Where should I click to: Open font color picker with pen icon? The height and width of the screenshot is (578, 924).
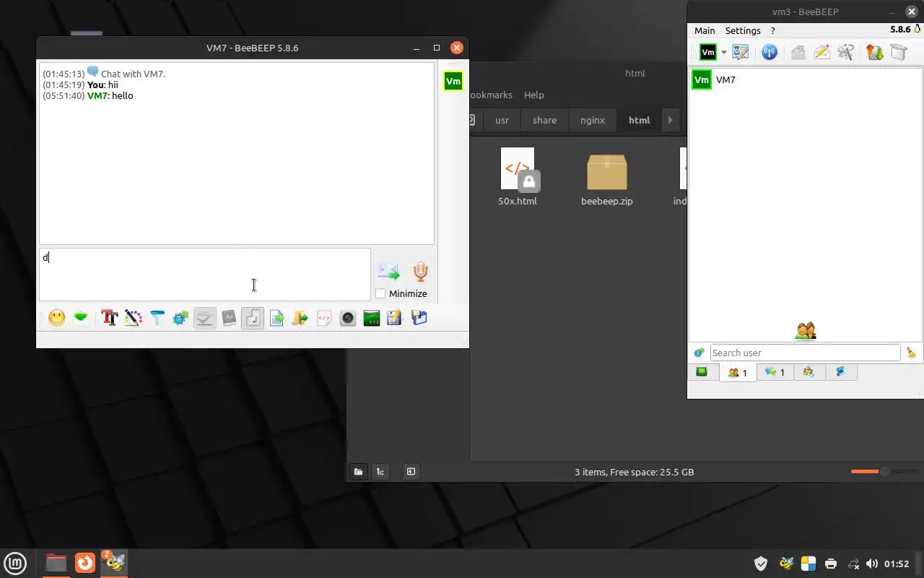[134, 317]
